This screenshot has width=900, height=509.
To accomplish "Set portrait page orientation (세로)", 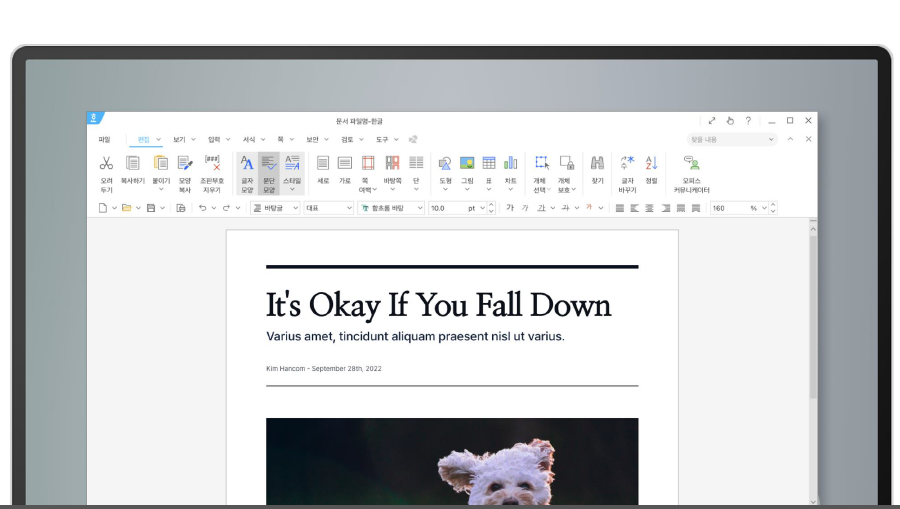I will coord(323,164).
